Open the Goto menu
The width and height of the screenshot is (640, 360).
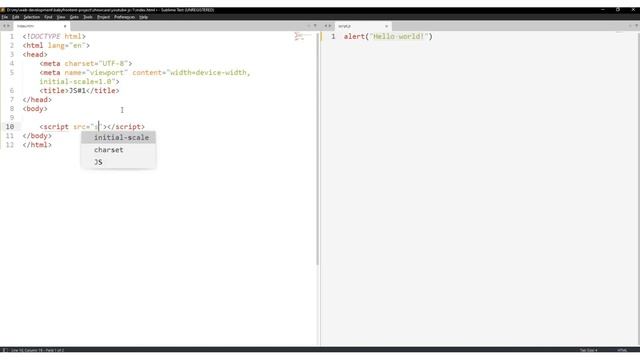(74, 17)
